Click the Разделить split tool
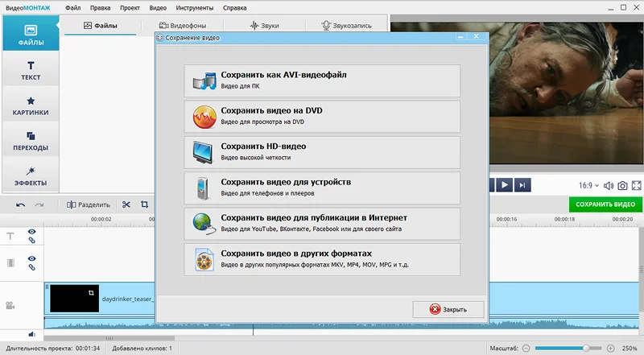 pos(89,204)
